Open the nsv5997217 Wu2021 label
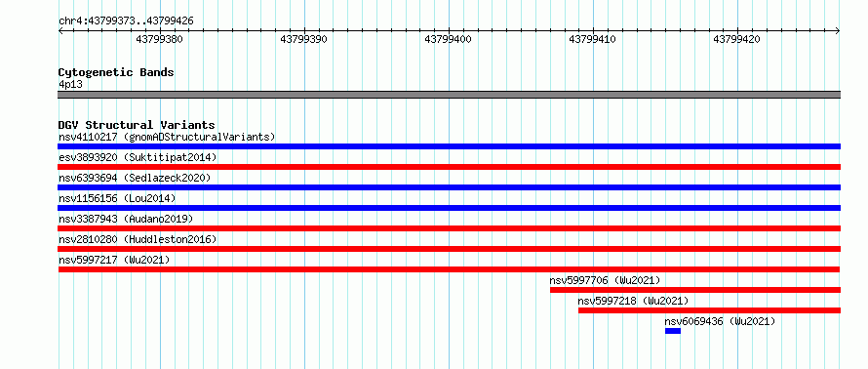Viewport: 868px width, 369px height. tap(114, 260)
